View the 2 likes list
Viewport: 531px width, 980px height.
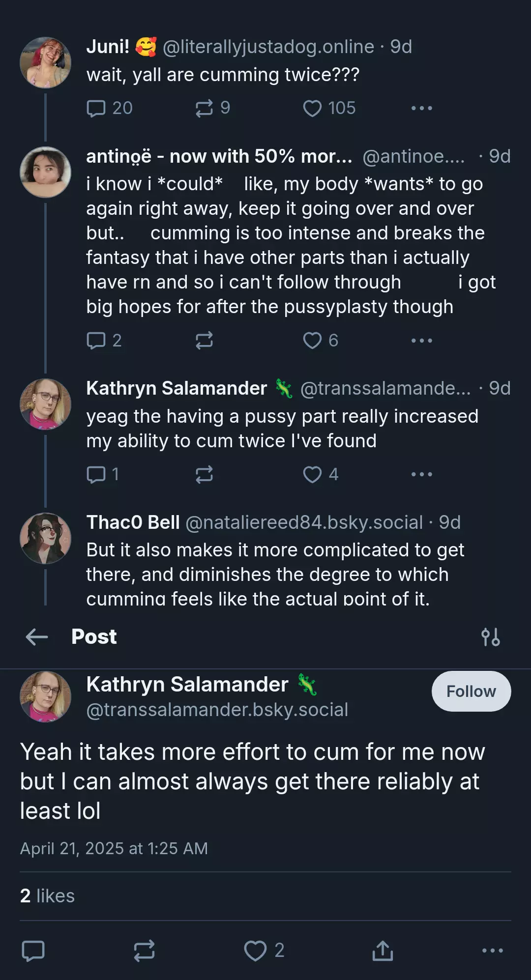47,896
